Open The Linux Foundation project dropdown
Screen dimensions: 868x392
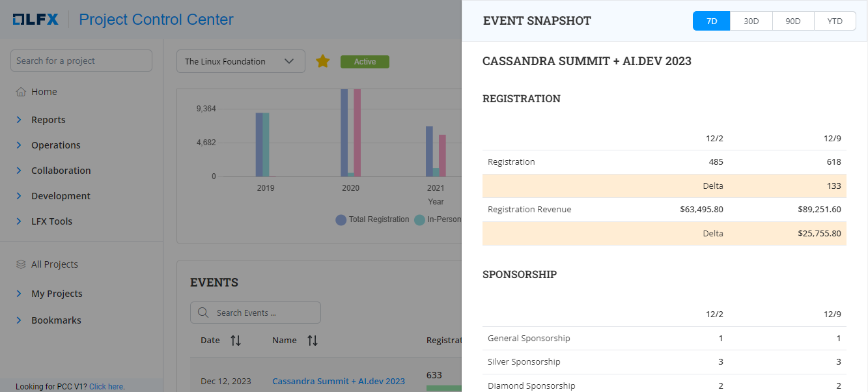coord(240,61)
